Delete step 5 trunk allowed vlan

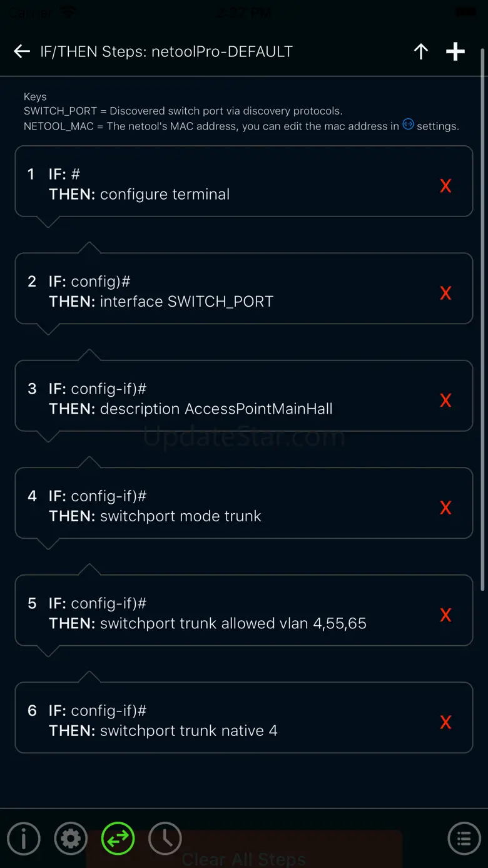point(445,615)
